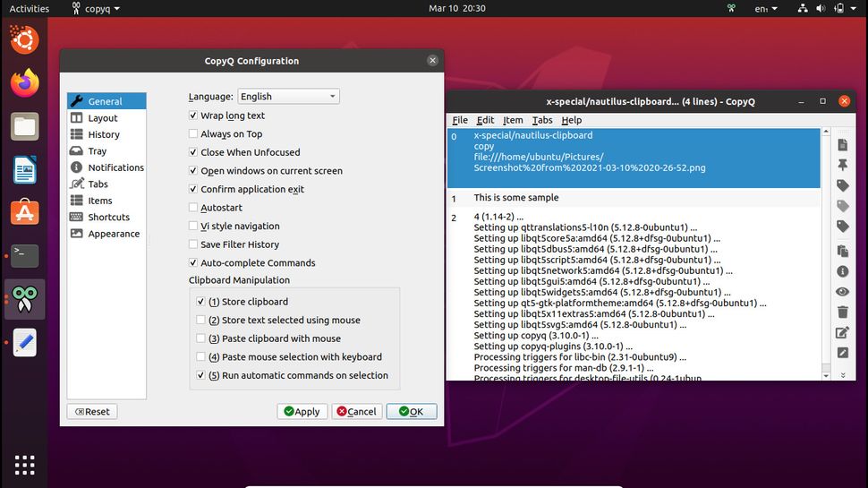Enable Vi style navigation
This screenshot has height=488, width=868.
tap(193, 226)
